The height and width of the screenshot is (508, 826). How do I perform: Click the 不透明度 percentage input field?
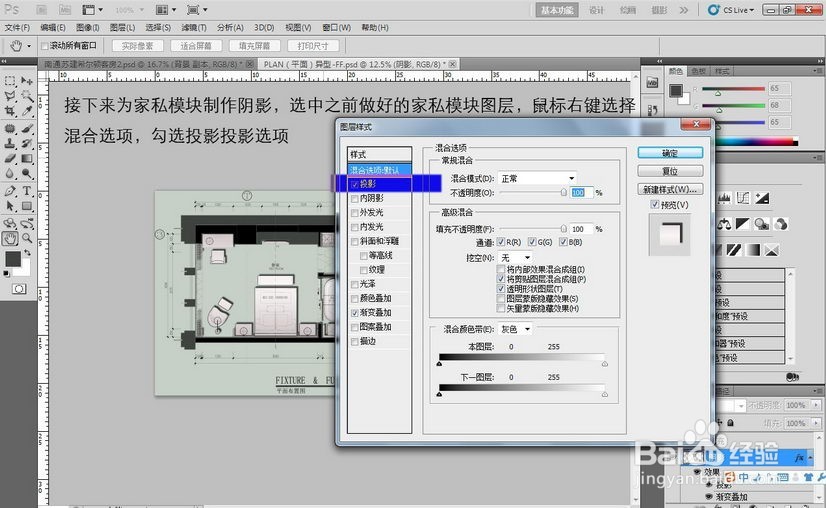pos(581,193)
